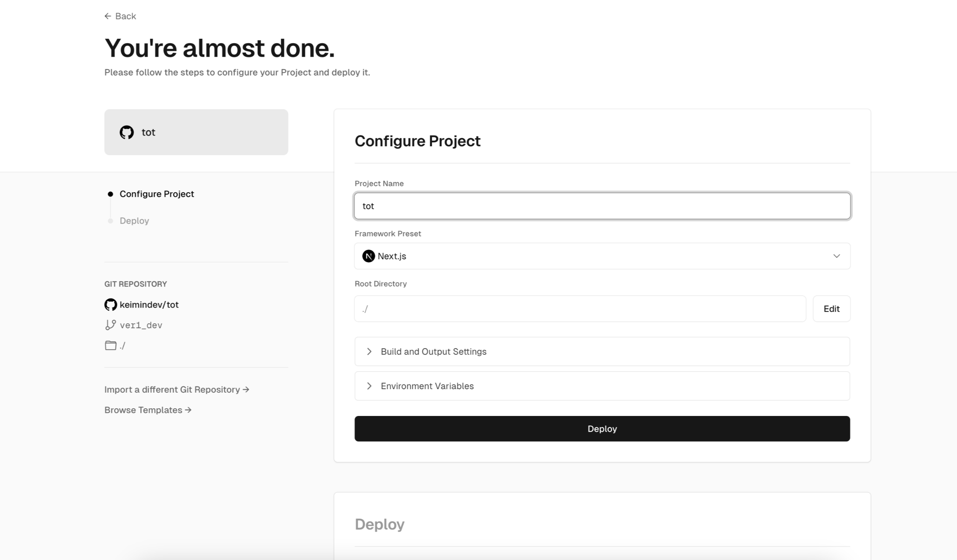Viewport: 957px width, 560px height.
Task: Click the black Deploy button
Action: click(x=602, y=429)
